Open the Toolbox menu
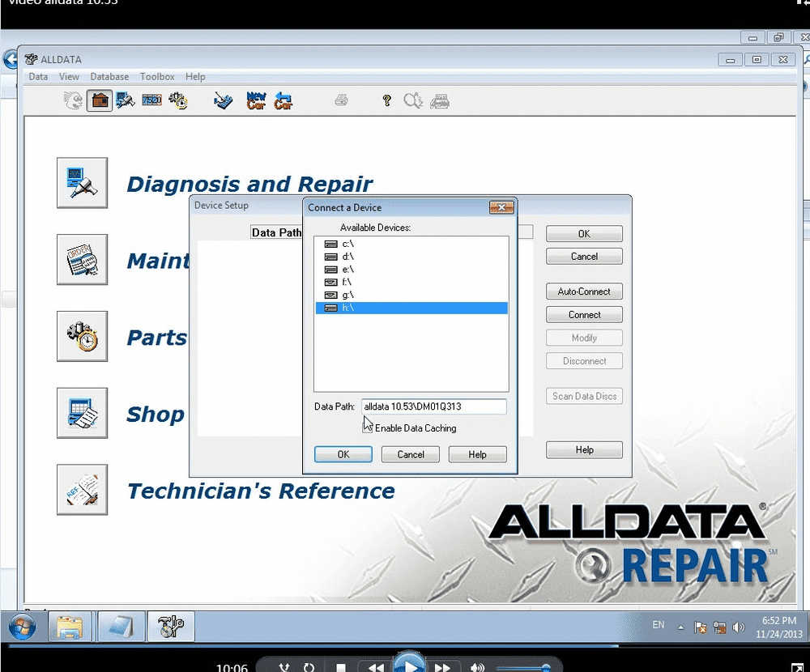 (x=157, y=76)
